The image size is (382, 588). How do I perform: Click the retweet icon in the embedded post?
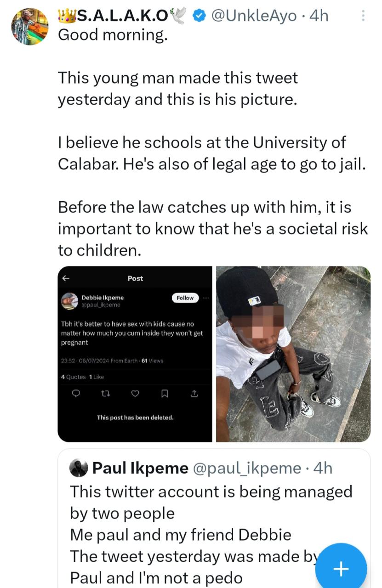tap(106, 394)
